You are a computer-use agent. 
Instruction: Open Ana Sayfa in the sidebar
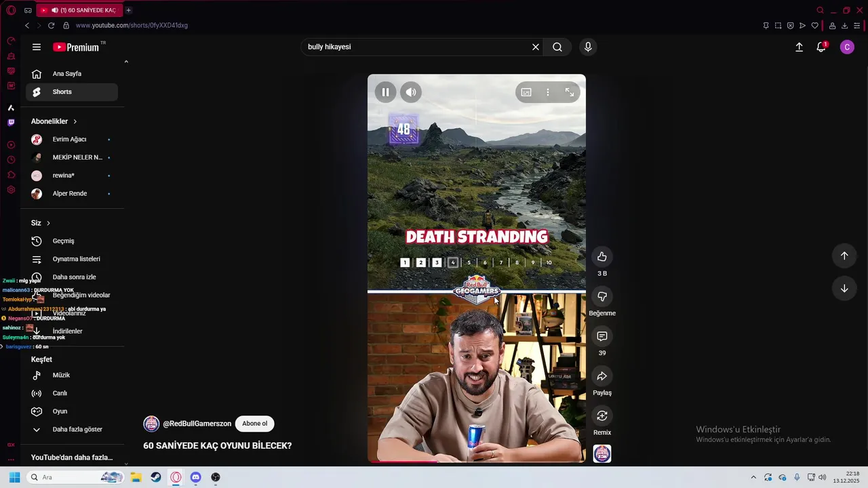pyautogui.click(x=72, y=74)
